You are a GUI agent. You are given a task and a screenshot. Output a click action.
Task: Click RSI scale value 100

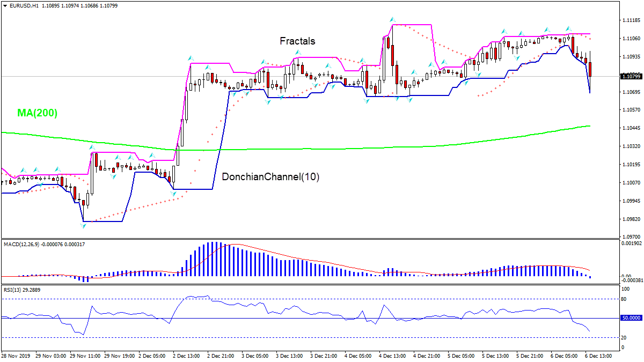[x=625, y=290]
